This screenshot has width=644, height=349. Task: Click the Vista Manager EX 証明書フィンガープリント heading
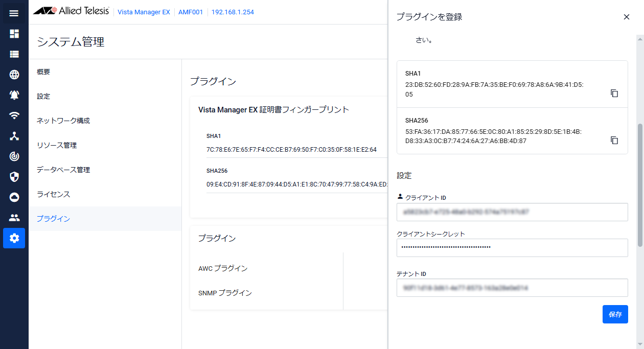pyautogui.click(x=273, y=109)
